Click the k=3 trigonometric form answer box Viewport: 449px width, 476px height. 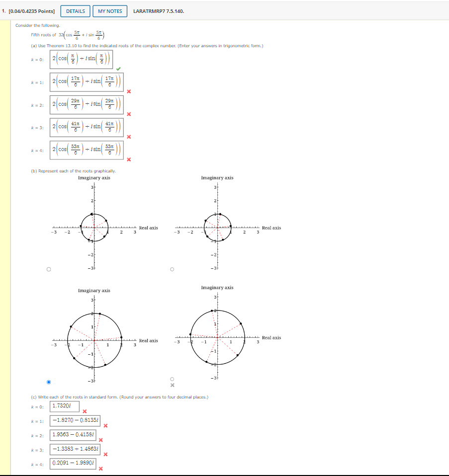87,127
